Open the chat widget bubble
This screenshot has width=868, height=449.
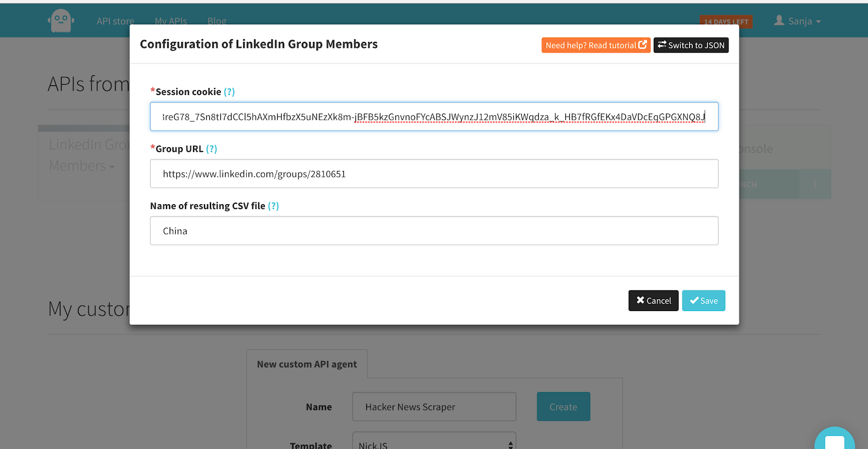click(834, 440)
